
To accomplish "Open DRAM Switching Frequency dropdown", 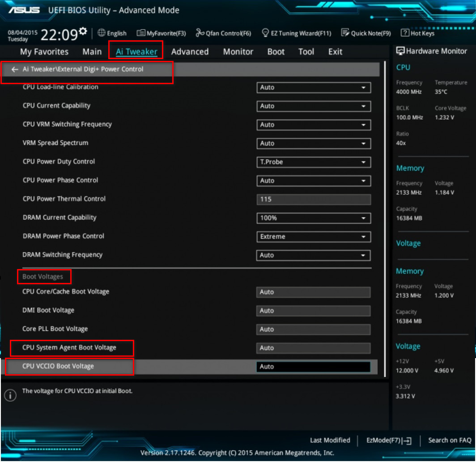I will pos(313,256).
